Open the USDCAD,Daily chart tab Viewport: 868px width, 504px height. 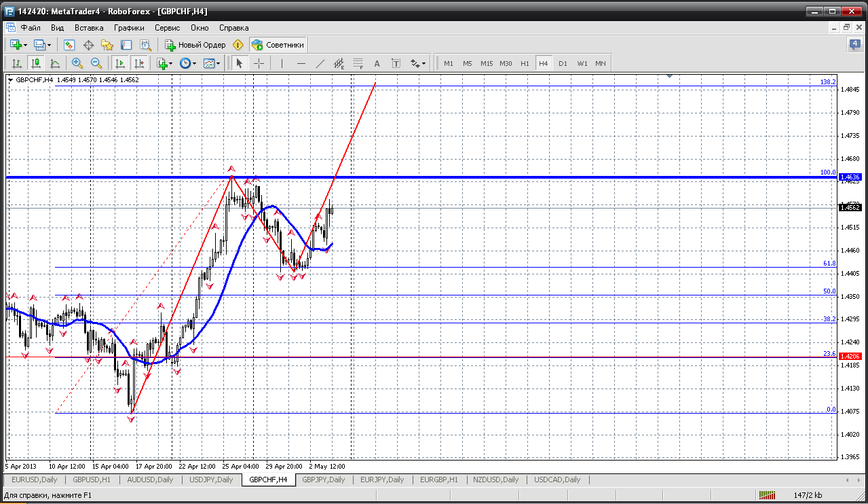(559, 480)
